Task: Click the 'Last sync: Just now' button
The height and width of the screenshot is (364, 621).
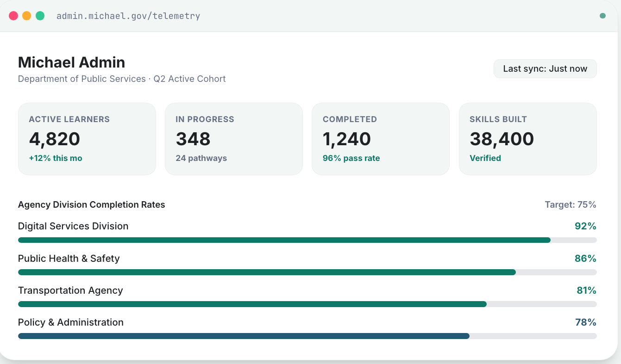Action: pyautogui.click(x=545, y=68)
